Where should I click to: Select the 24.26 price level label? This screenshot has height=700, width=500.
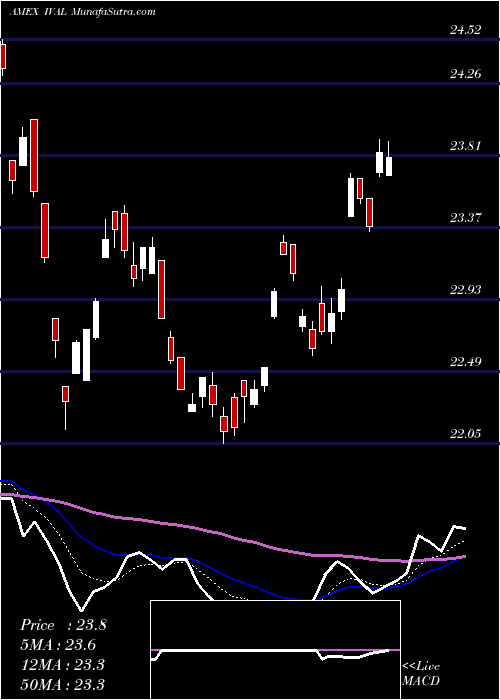pyautogui.click(x=466, y=74)
